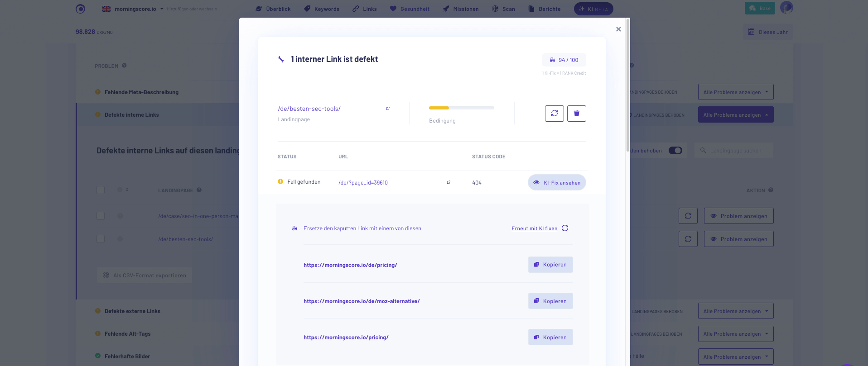868x366 pixels.
Task: Click the help icon next to PROBLEM header
Action: coord(124,66)
